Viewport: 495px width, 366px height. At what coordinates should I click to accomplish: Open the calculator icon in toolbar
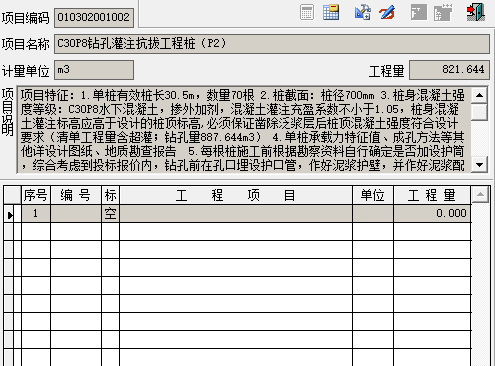click(307, 13)
